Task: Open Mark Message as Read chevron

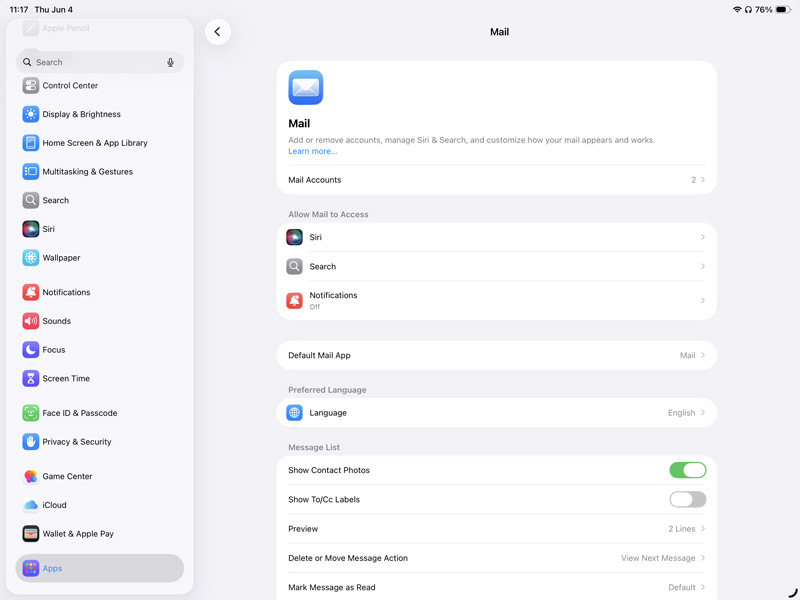Action: click(703, 587)
